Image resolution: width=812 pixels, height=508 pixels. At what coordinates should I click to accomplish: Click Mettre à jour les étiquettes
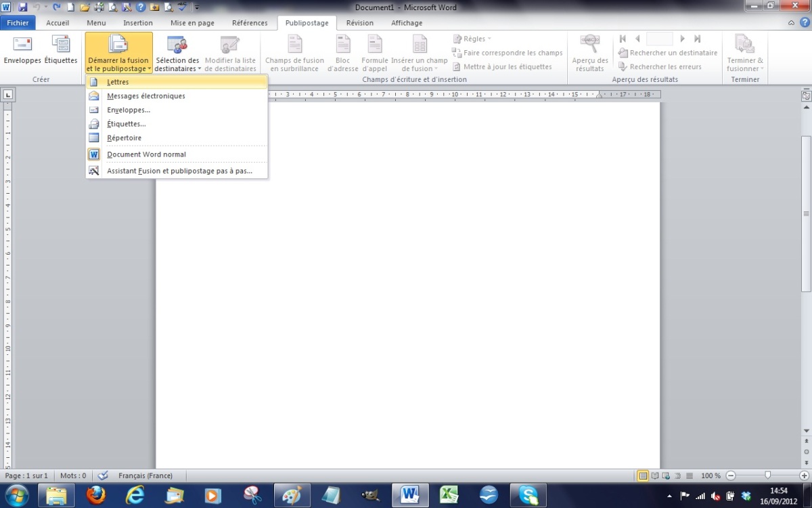pos(502,66)
